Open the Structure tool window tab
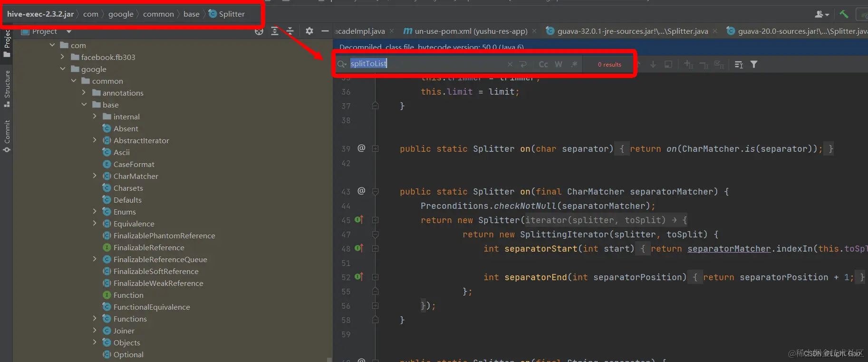 coord(7,88)
